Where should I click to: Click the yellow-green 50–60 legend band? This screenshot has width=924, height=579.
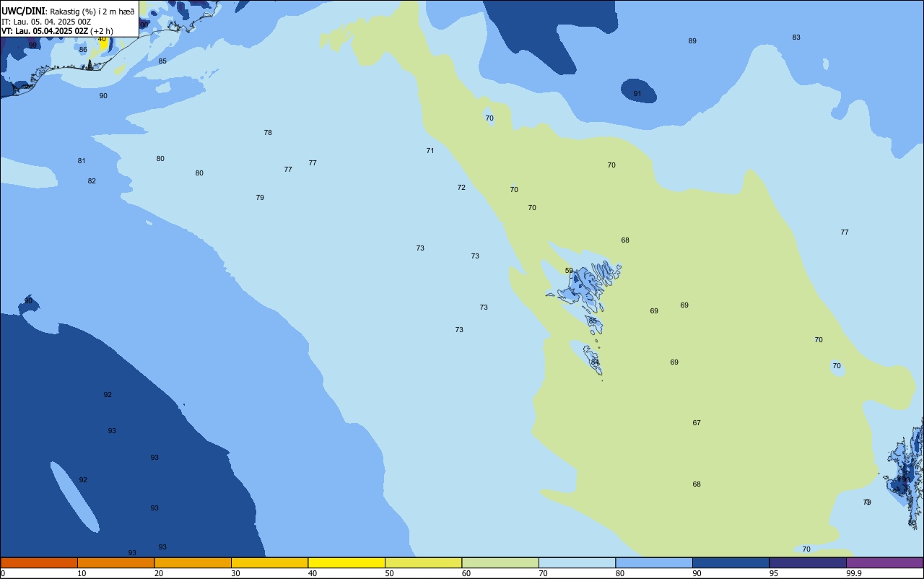tap(423, 562)
